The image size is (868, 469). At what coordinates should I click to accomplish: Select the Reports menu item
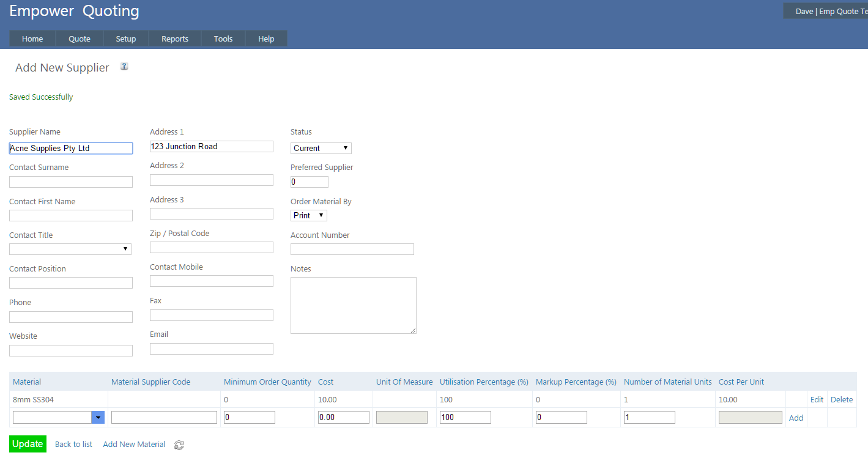(175, 39)
